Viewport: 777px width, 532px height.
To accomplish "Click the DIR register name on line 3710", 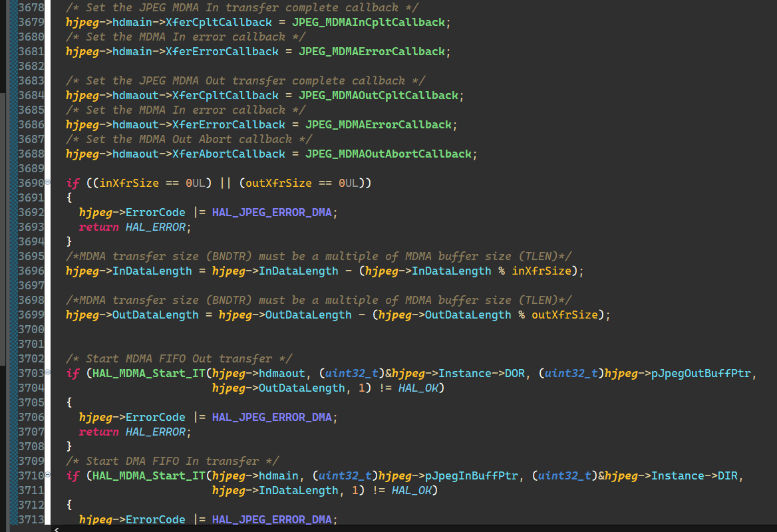I will click(x=728, y=476).
